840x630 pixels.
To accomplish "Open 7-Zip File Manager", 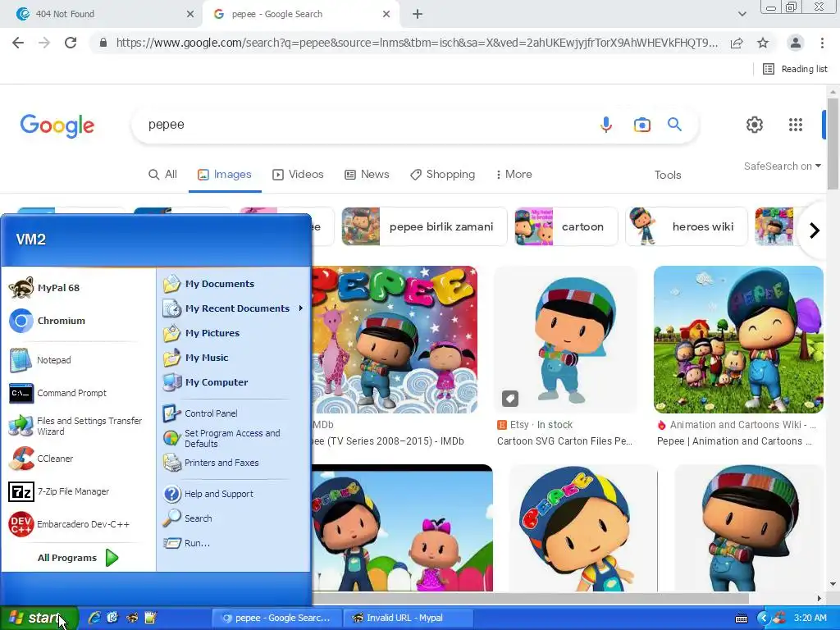I will pyautogui.click(x=76, y=491).
